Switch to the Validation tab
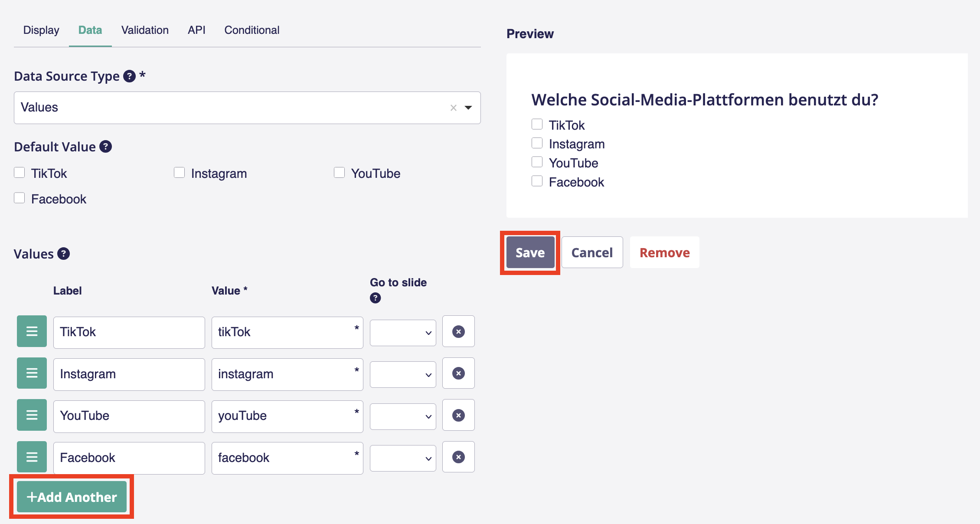The image size is (980, 524). (x=145, y=30)
